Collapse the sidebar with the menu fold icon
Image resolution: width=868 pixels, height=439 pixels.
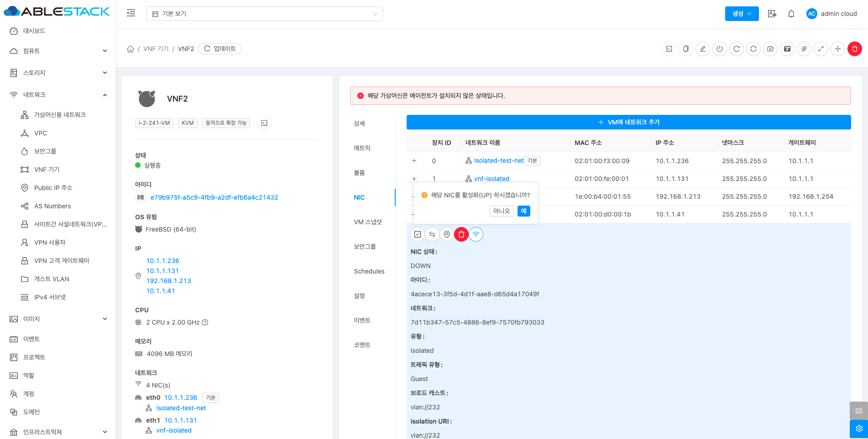131,13
